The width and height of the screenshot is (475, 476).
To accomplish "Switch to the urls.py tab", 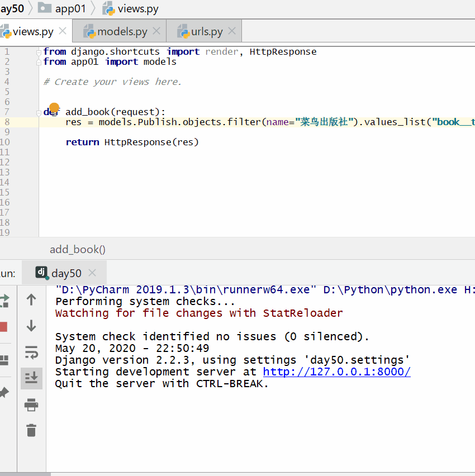I will pyautogui.click(x=207, y=32).
